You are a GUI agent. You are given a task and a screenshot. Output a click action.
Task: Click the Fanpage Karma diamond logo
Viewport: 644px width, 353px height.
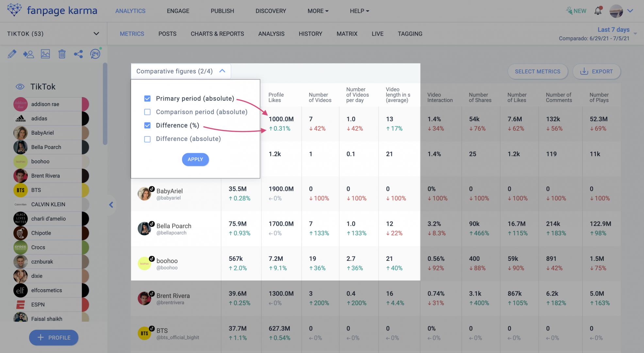14,9
